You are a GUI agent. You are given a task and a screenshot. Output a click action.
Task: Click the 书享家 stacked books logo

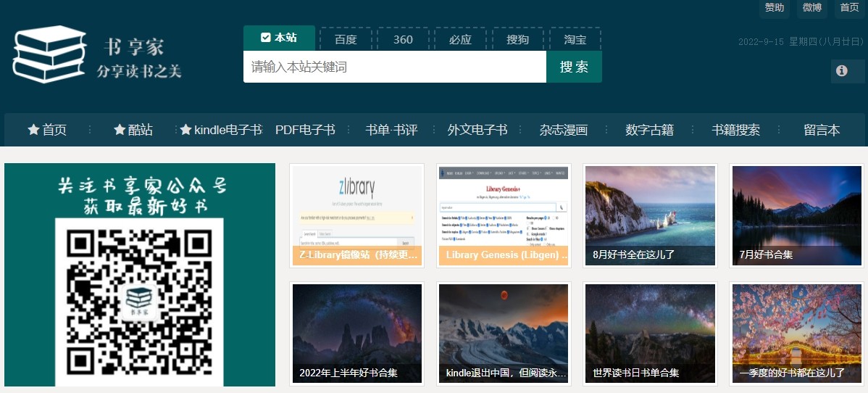(x=49, y=54)
